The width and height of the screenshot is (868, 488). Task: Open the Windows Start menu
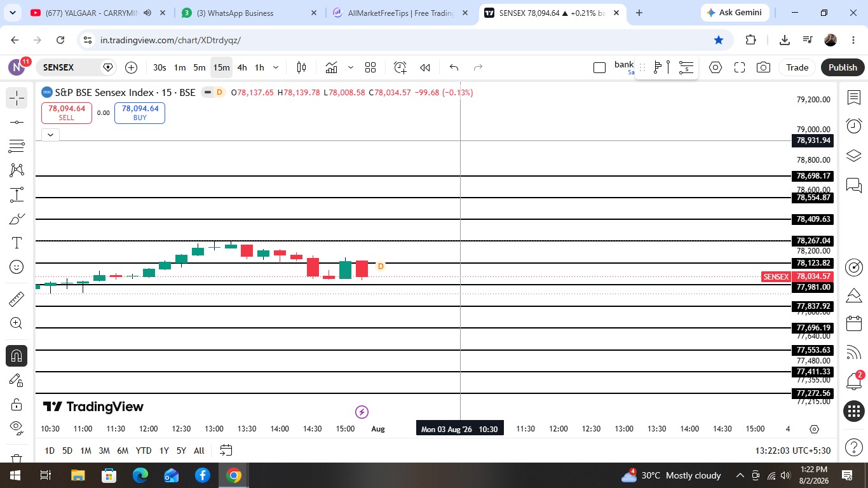click(14, 475)
